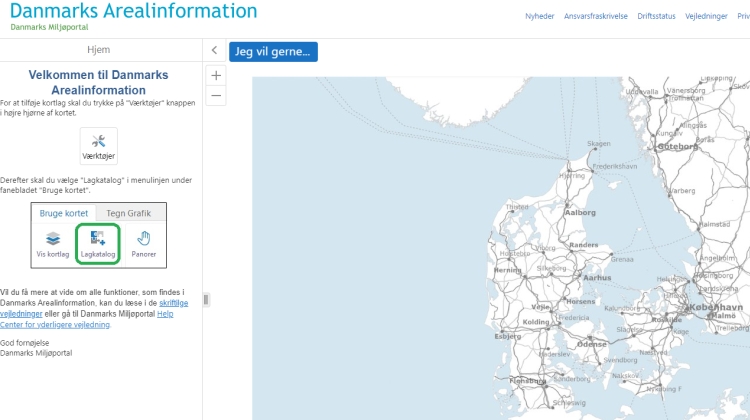Click the Danmarks Arealinformation title
Viewport: 750px width, 420px height.
[x=133, y=11]
